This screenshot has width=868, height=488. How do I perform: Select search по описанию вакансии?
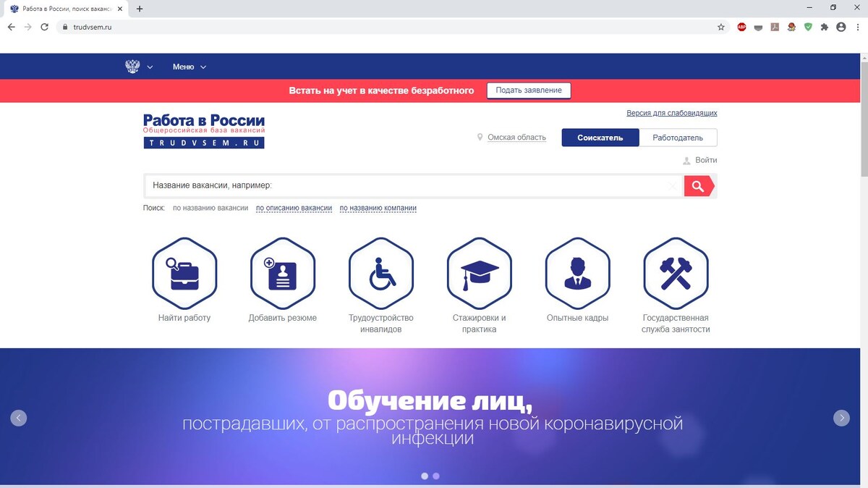294,209
